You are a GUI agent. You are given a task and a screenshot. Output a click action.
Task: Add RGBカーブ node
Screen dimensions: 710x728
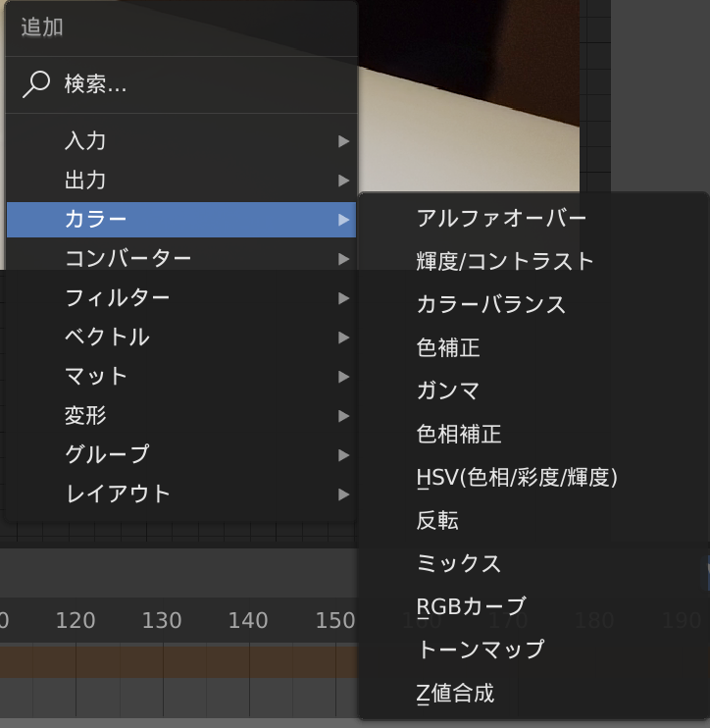point(533,606)
